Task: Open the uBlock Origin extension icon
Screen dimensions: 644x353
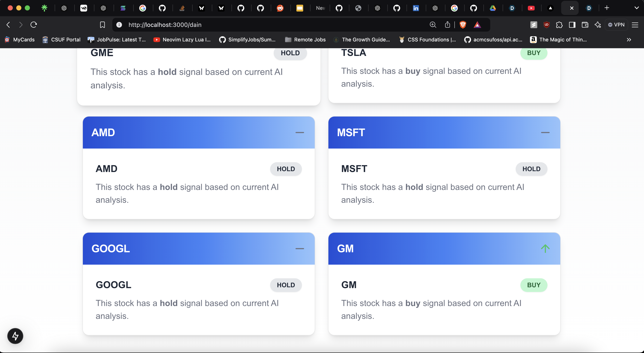Action: [546, 25]
